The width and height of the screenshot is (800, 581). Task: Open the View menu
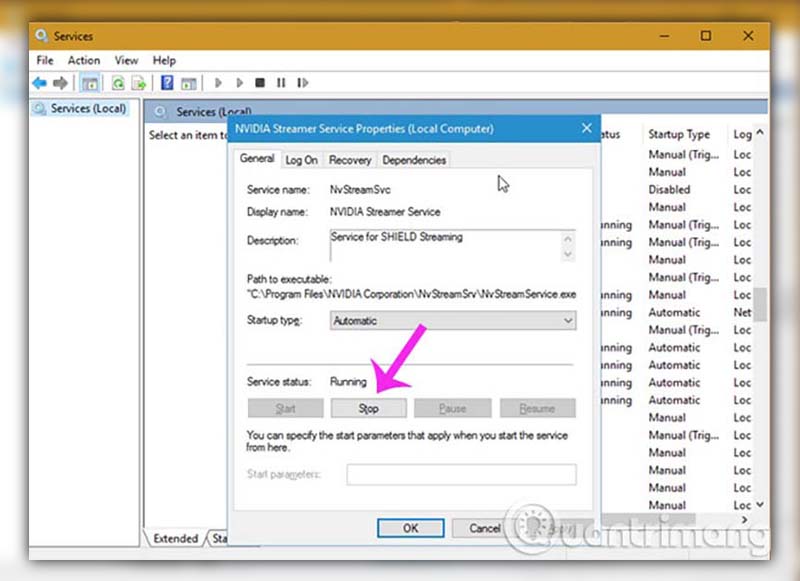(x=126, y=60)
